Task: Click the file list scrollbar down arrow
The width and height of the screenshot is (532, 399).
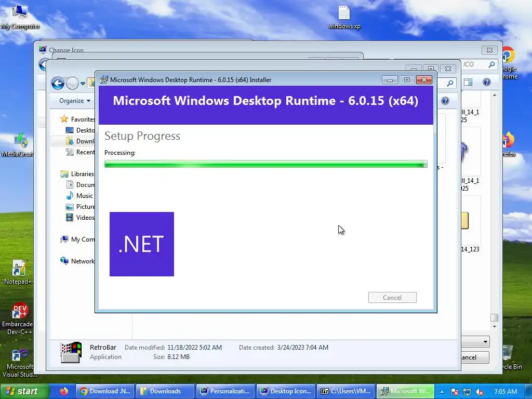Action: pyautogui.click(x=495, y=326)
